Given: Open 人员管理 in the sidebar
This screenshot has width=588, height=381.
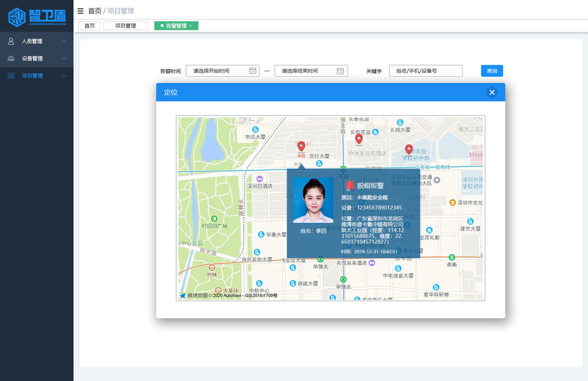Looking at the screenshot, I should (x=37, y=41).
